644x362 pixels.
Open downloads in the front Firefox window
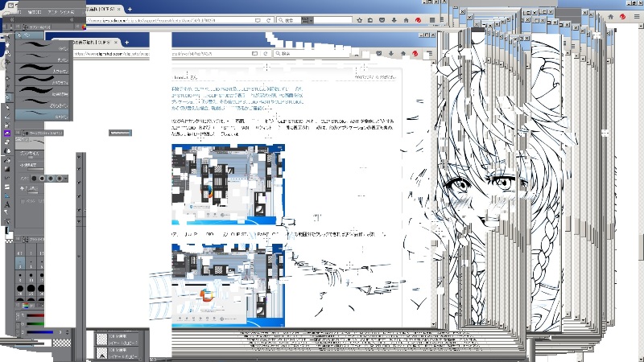point(390,53)
